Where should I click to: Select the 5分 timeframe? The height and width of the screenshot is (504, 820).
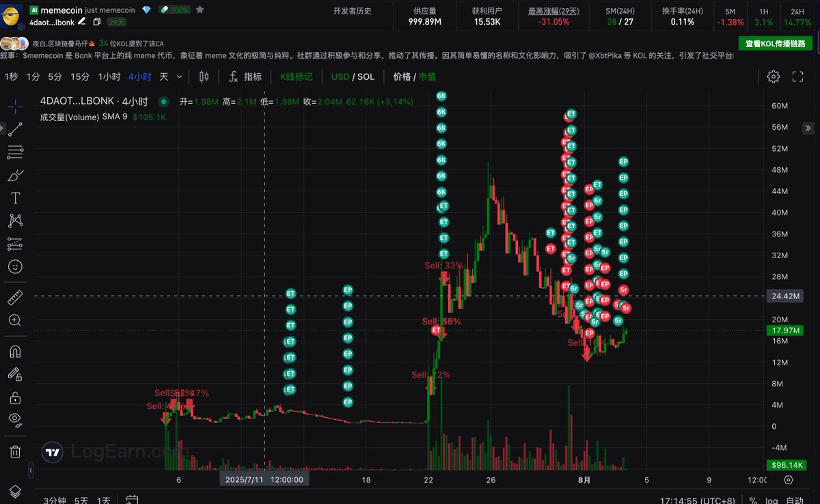[55, 76]
